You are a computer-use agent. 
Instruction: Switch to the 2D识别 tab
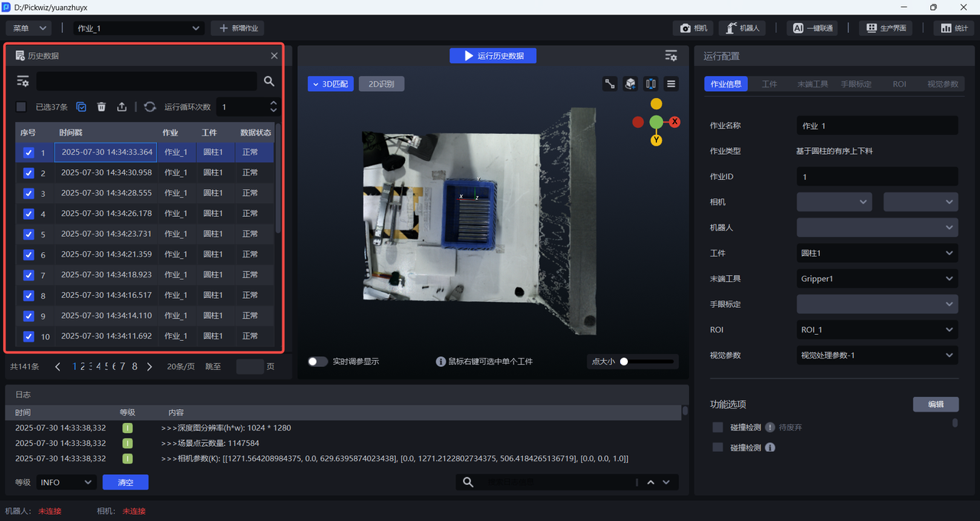click(381, 84)
